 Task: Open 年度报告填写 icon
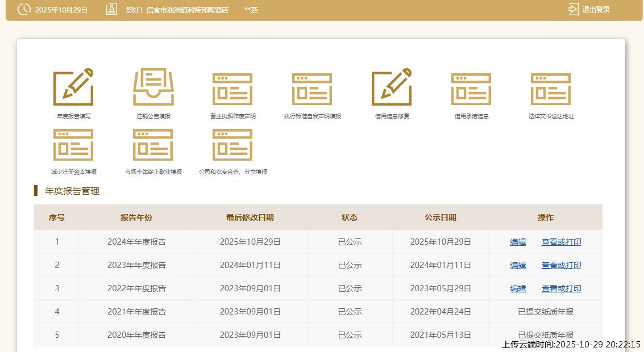[x=73, y=87]
